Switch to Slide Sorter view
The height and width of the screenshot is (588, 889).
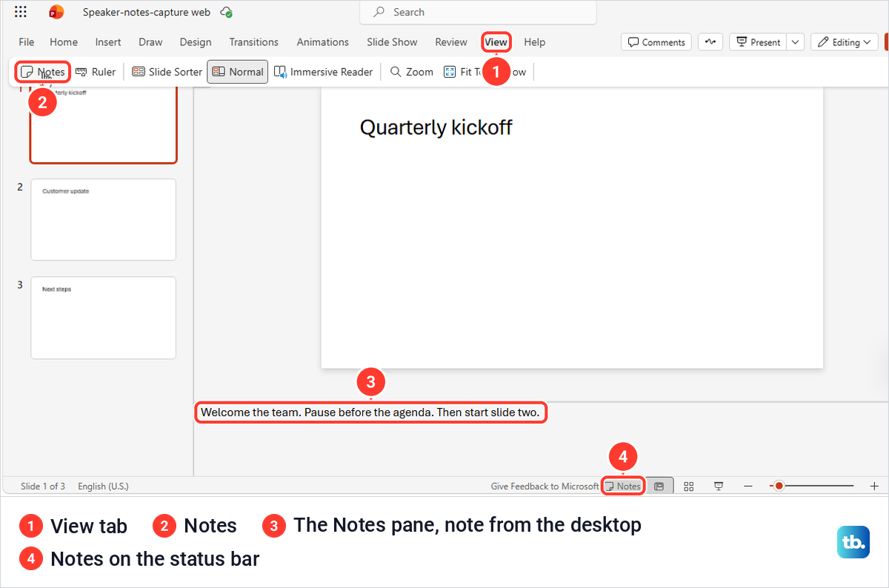point(167,72)
